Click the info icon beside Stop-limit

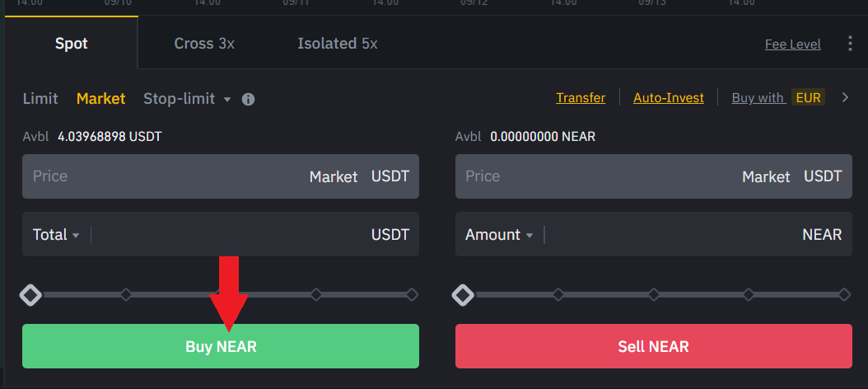tap(248, 99)
